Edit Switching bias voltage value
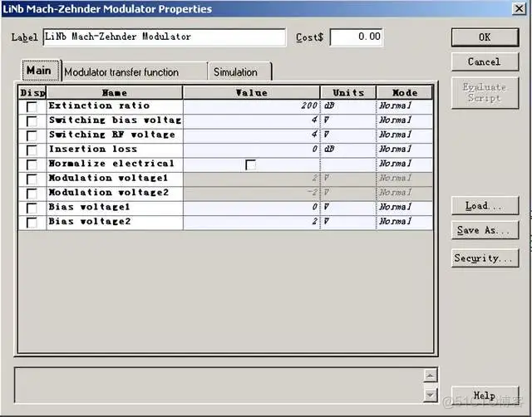532x417 pixels. coord(251,120)
